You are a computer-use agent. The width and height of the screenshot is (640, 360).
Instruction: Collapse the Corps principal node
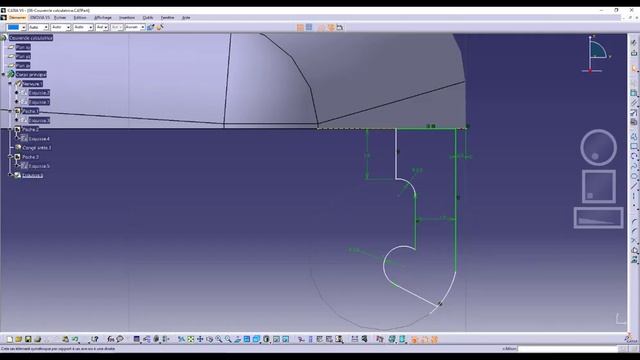(4, 74)
